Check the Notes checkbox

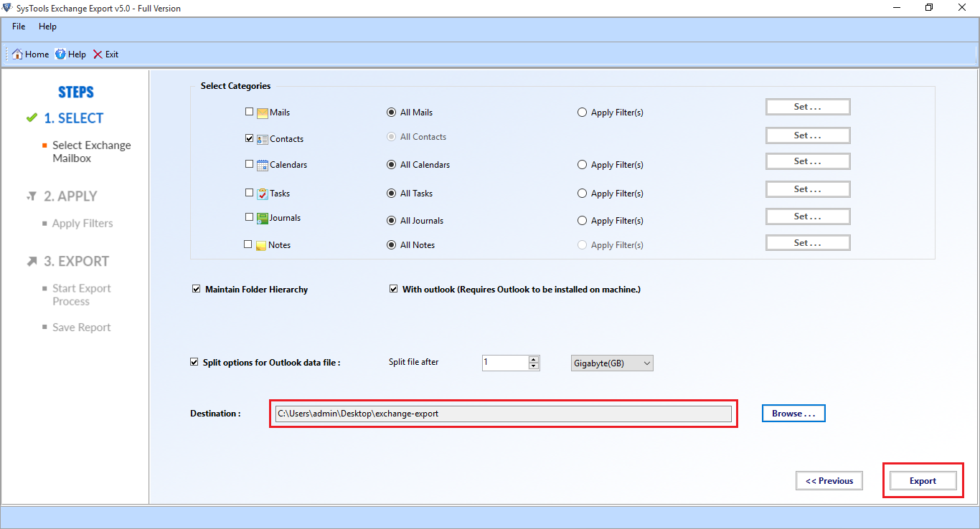[248, 244]
